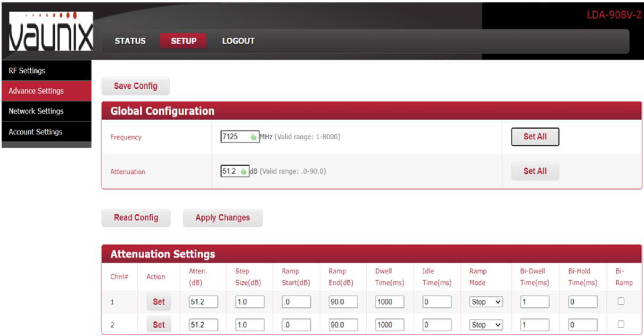The image size is (644, 336).
Task: Open RF Settings in sidebar
Action: [27, 71]
